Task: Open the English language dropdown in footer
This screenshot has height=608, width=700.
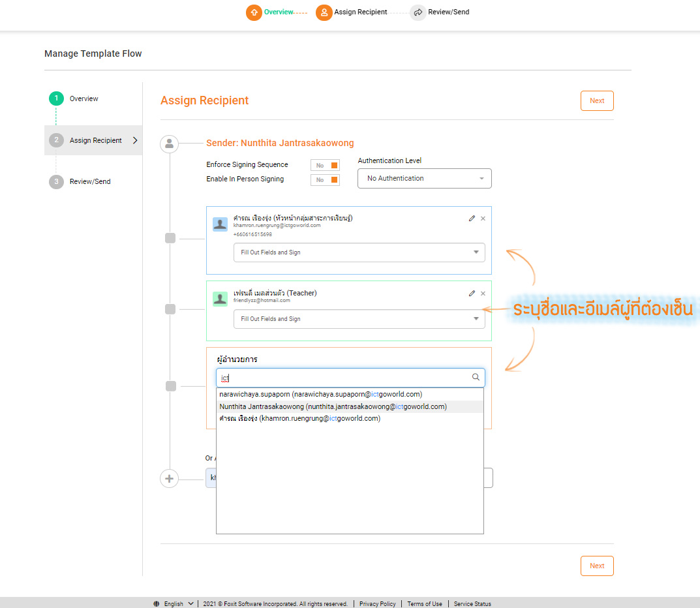Action: [179, 603]
